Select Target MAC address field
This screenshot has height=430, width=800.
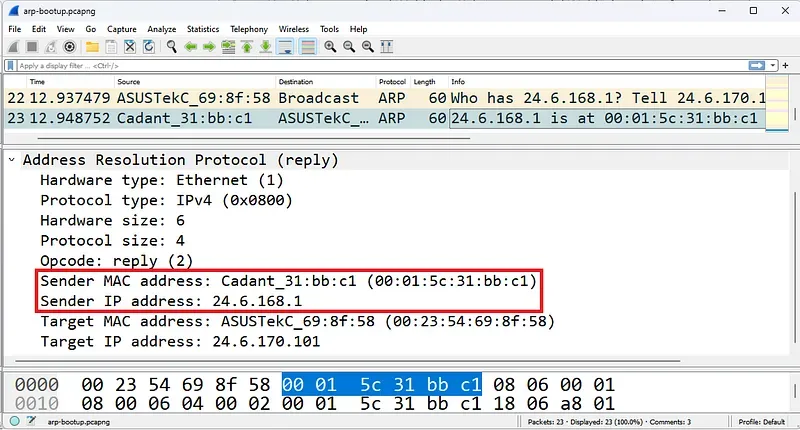click(297, 321)
